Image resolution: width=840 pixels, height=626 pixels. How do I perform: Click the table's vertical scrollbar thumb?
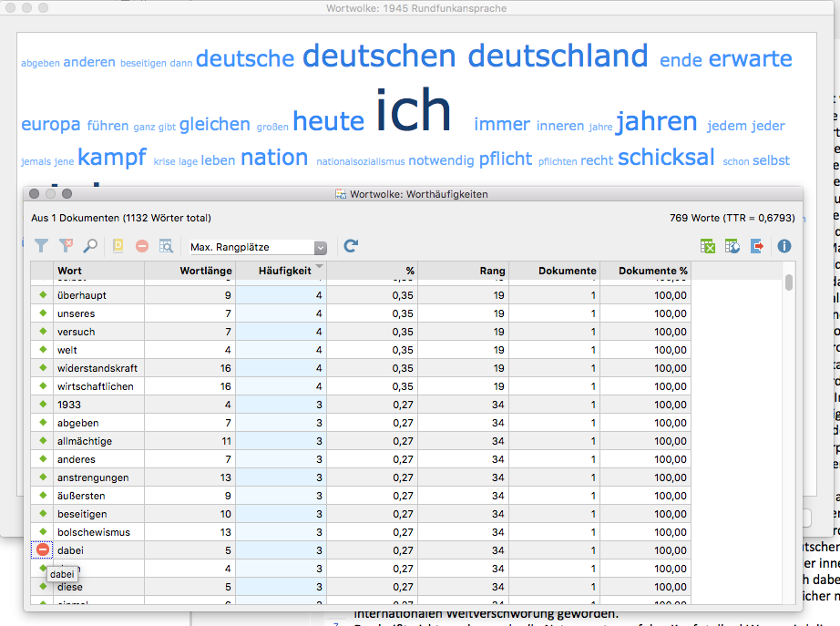(789, 282)
